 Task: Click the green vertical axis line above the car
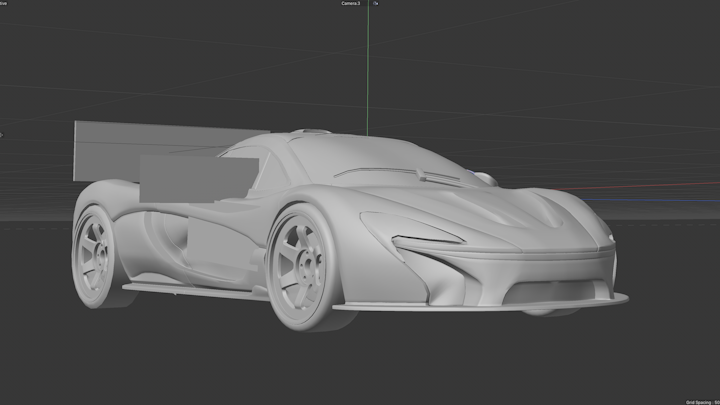coord(368,70)
